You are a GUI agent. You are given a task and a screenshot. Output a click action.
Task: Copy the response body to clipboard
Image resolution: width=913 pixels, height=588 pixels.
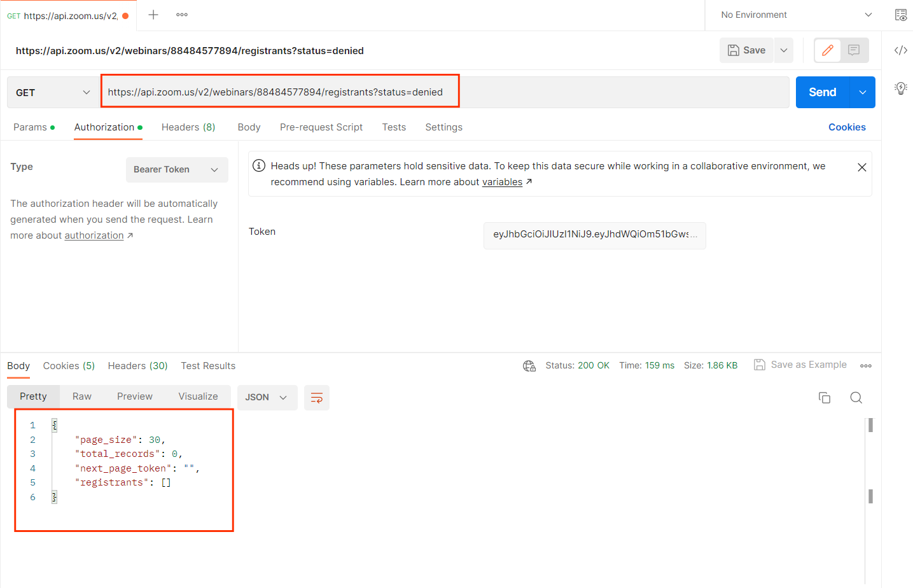[x=825, y=398]
